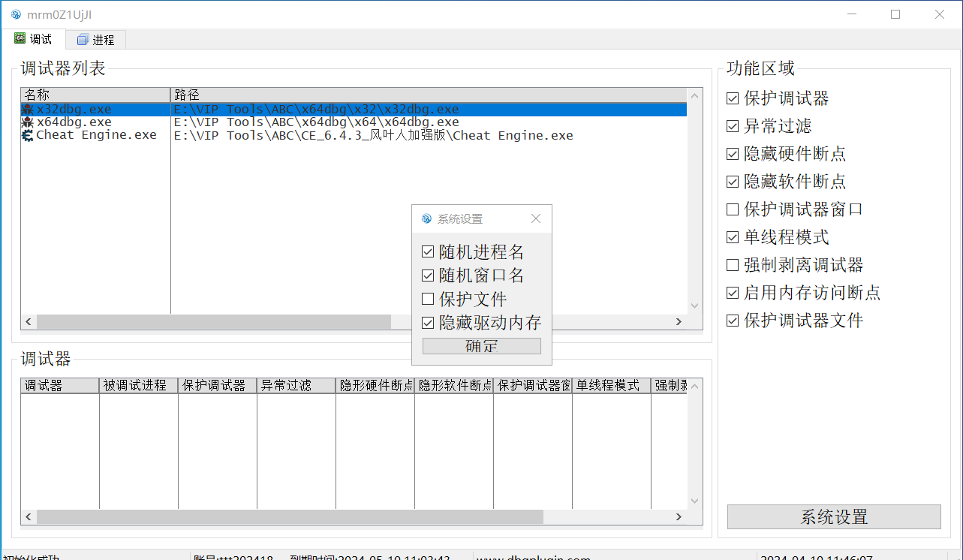
Task: Click the x32dbg.exe bug icon
Action: (x=28, y=110)
